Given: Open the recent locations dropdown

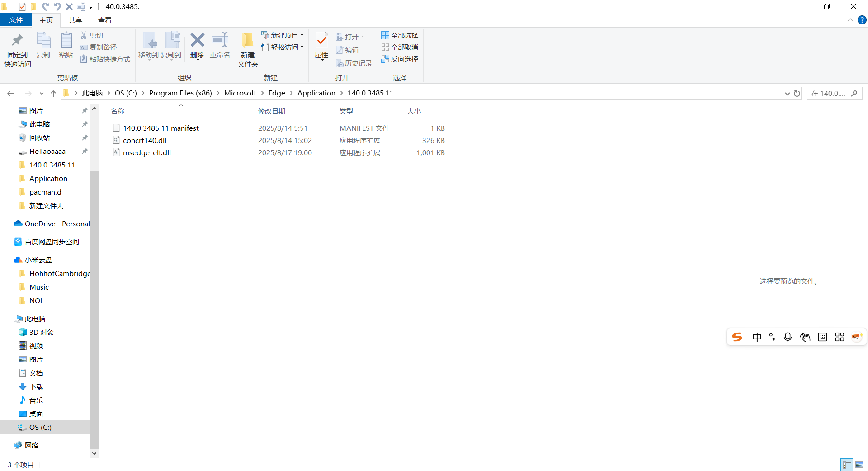Looking at the screenshot, I should 42,94.
